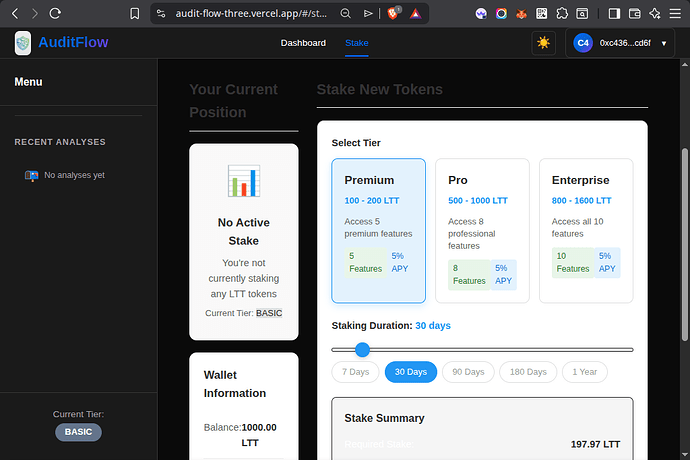Choose the Enterprise tier card

pos(585,230)
